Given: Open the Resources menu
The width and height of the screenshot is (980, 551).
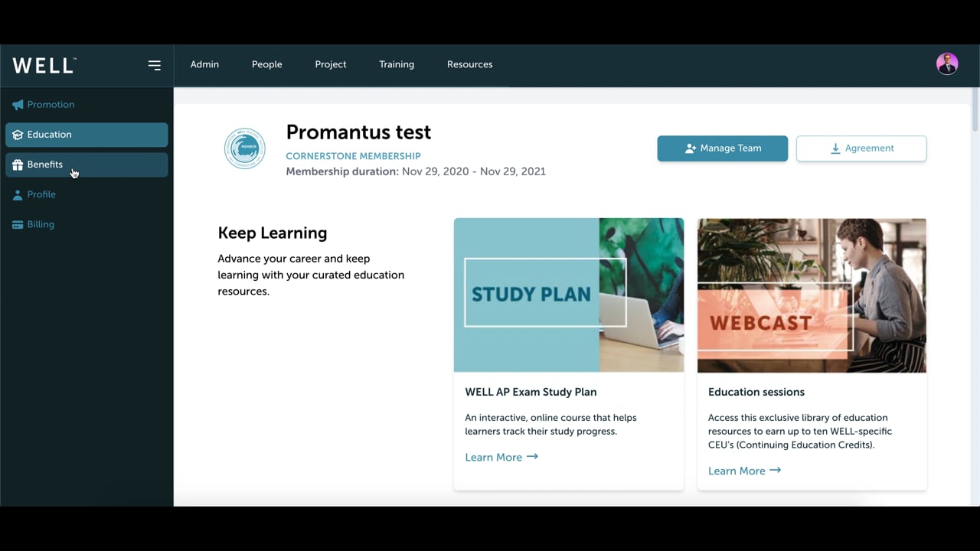Looking at the screenshot, I should click(x=470, y=64).
